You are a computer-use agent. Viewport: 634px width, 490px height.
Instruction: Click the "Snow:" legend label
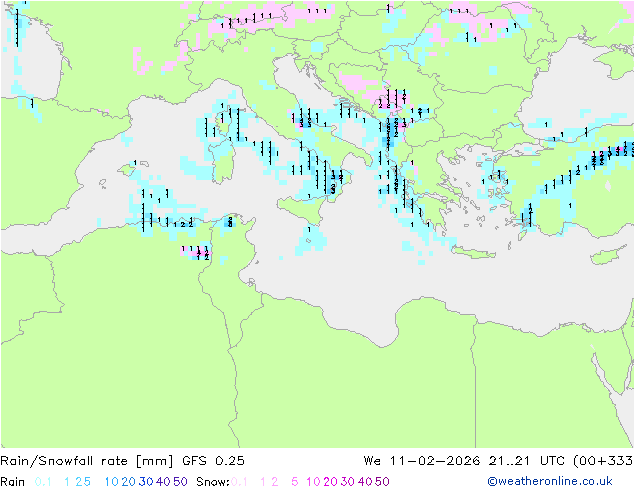point(213,482)
